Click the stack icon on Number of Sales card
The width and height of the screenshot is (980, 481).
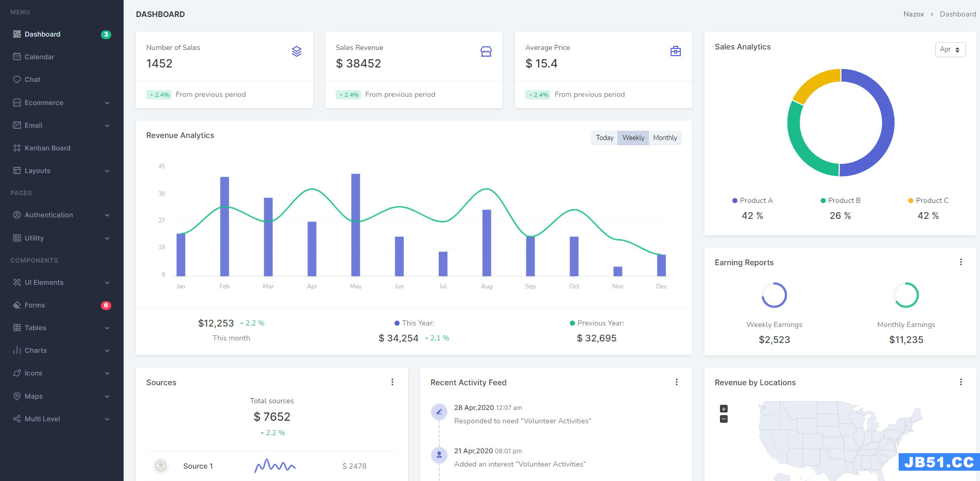pyautogui.click(x=297, y=51)
